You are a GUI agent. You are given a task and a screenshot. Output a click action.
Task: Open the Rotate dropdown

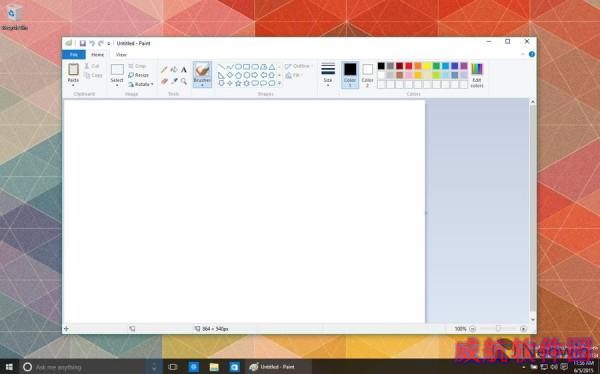pos(141,84)
